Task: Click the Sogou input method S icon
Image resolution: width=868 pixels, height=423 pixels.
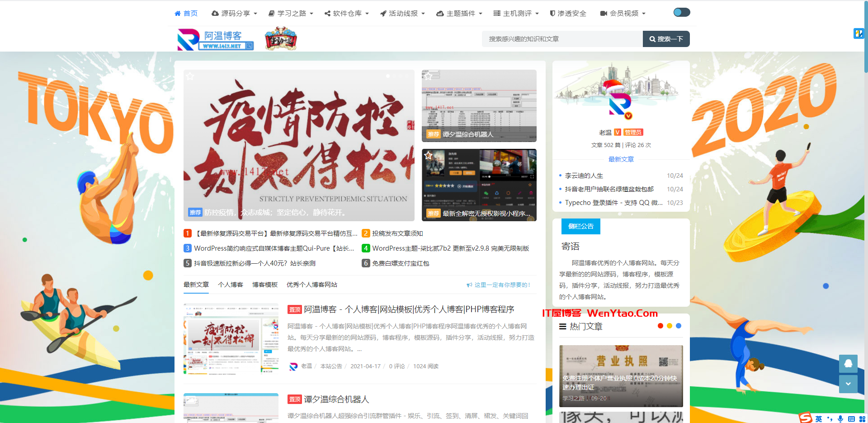Action: [x=806, y=418]
